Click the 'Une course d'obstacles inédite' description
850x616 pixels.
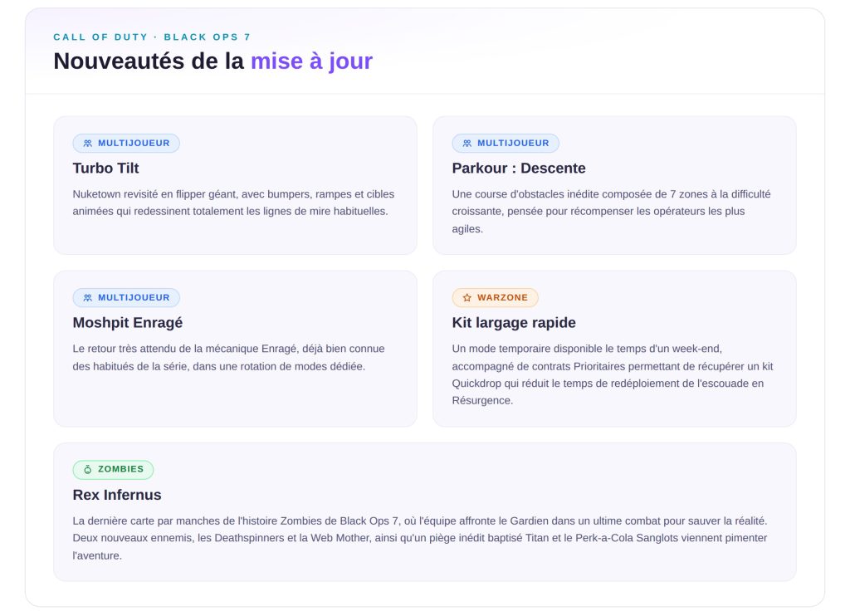[612, 212]
